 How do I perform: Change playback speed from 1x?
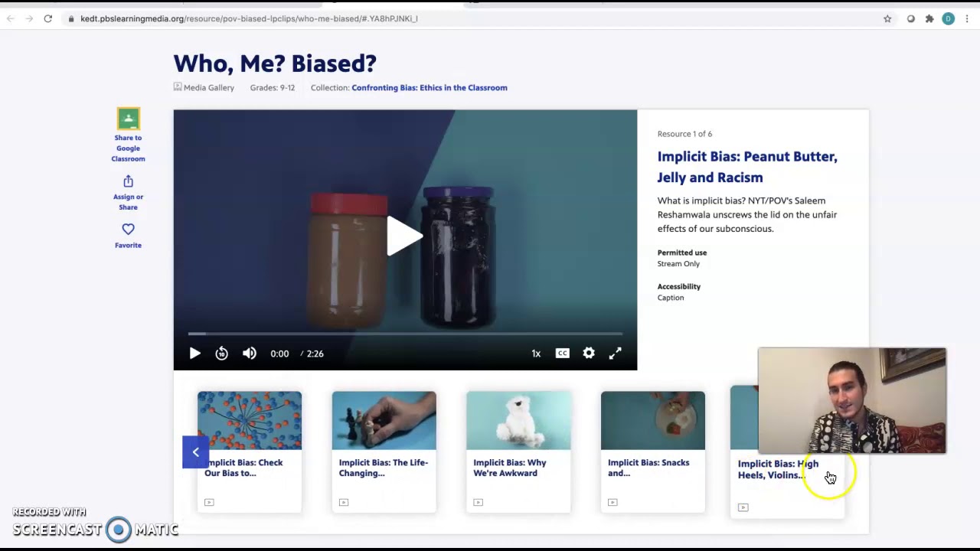tap(536, 354)
